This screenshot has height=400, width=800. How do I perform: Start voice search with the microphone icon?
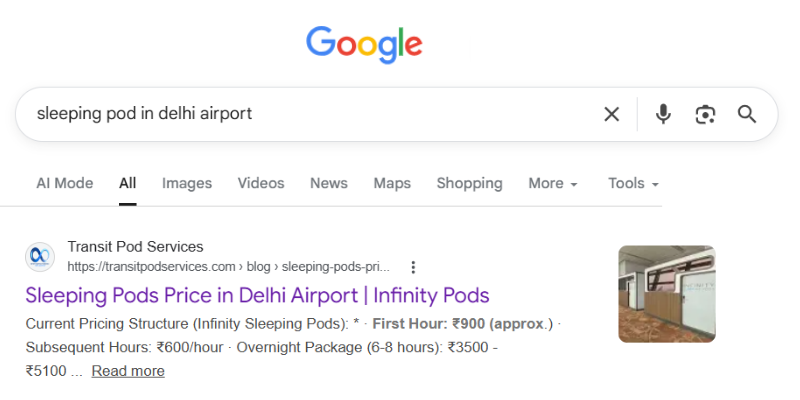[663, 114]
